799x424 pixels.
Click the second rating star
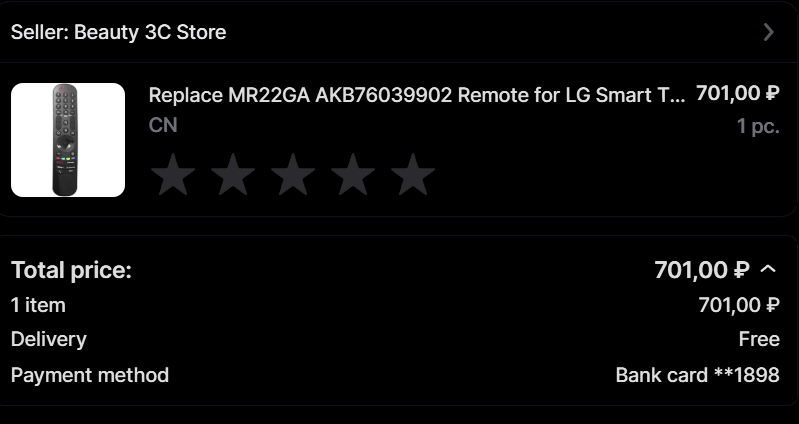[233, 175]
